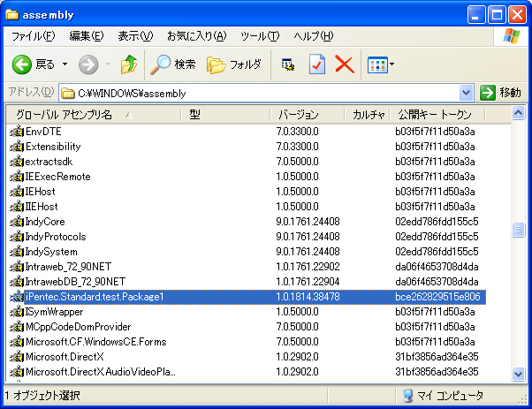This screenshot has width=532, height=409.
Task: Select the MCppCodeDomProvider assembly icon
Action: click(x=17, y=327)
